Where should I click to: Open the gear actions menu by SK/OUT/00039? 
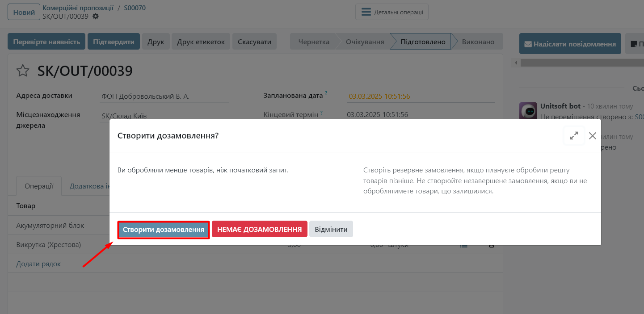tap(96, 17)
